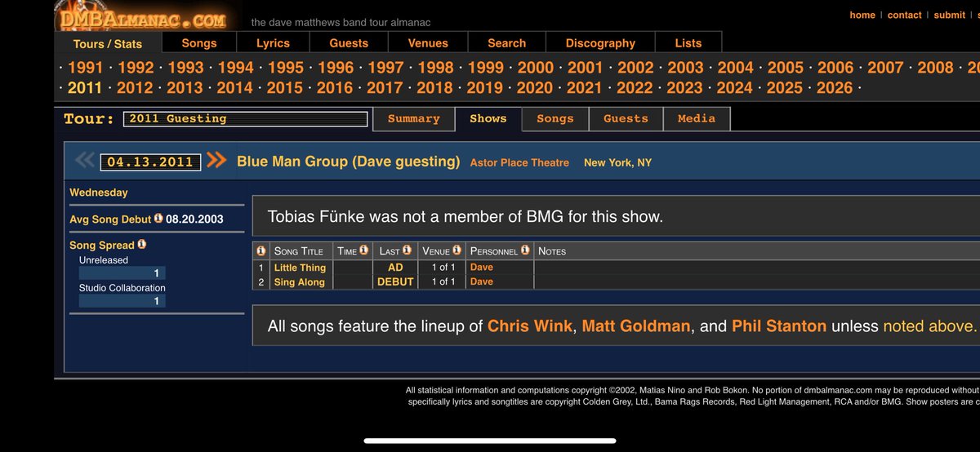Click Dave personnel link in Sing Along row
The height and width of the screenshot is (452, 980).
[482, 281]
